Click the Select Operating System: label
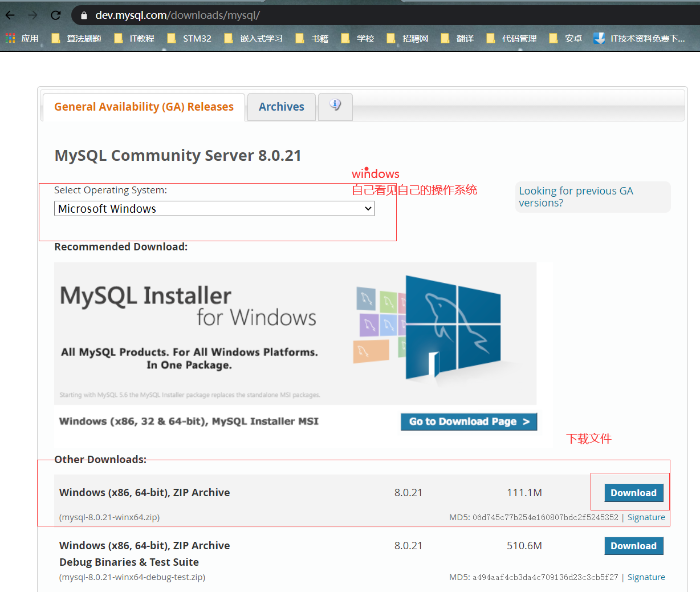This screenshot has height=592, width=700. (x=111, y=190)
